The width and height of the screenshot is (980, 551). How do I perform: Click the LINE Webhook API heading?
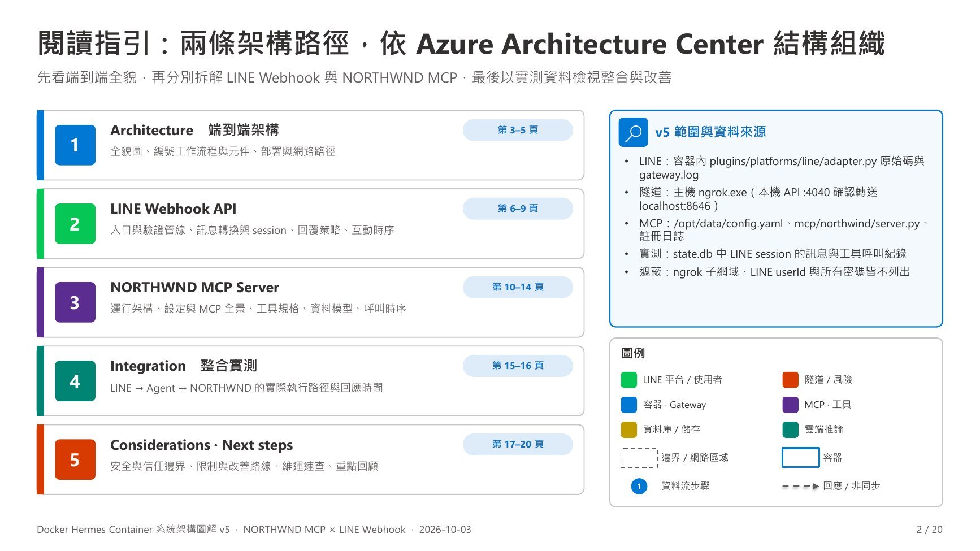(x=174, y=209)
